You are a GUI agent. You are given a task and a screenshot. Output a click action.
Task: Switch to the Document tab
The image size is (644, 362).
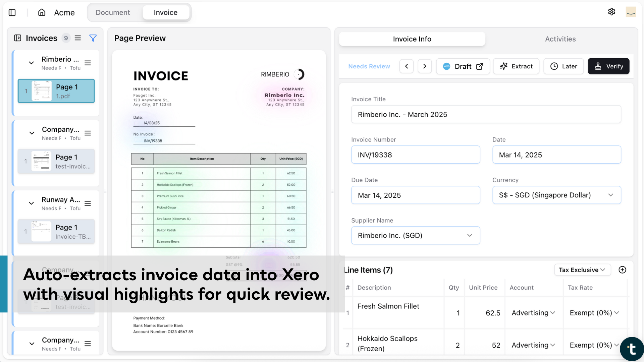(x=113, y=12)
